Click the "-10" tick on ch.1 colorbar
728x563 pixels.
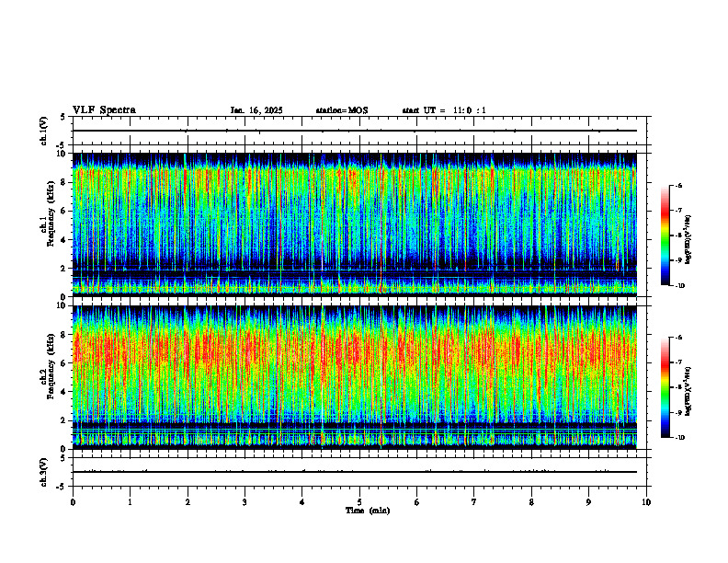pos(680,286)
